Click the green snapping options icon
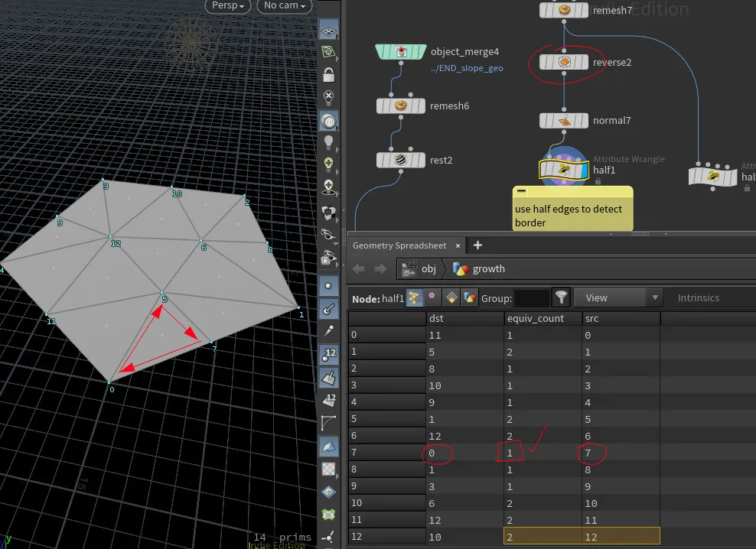 click(x=328, y=52)
